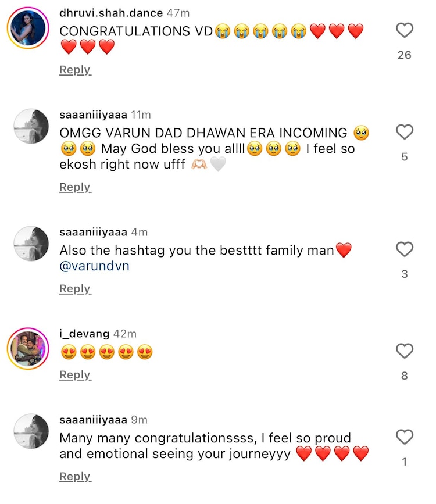Reply to the 'besttt family man' comment

pos(75,289)
